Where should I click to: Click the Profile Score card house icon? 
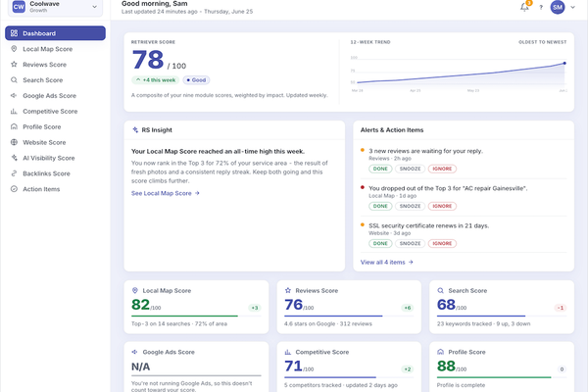tap(441, 352)
